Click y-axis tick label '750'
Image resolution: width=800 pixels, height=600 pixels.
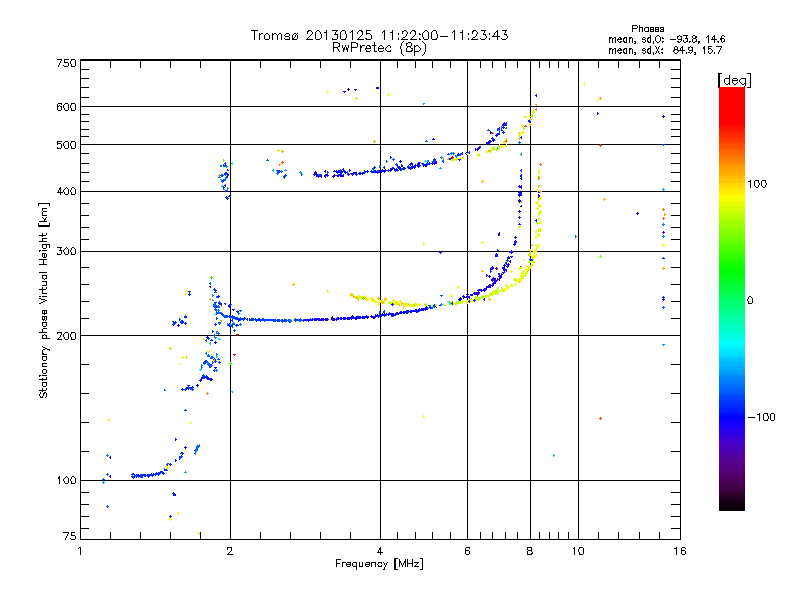pos(67,63)
